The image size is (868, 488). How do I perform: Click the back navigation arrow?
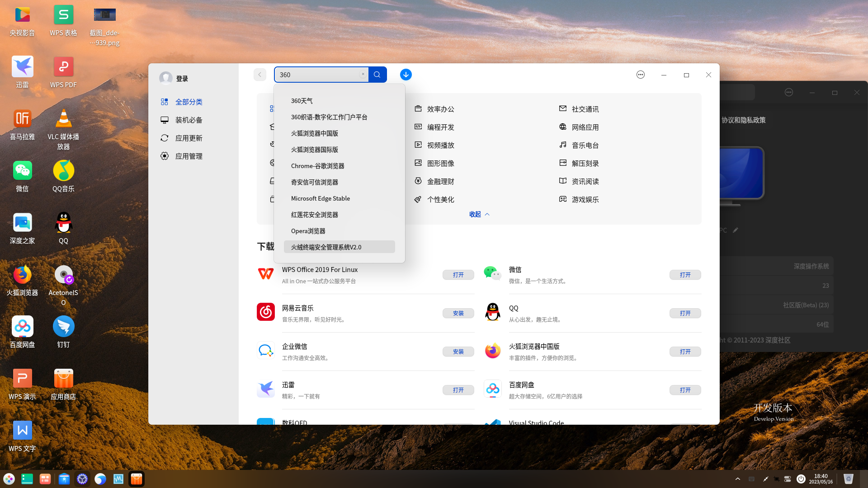tap(260, 75)
